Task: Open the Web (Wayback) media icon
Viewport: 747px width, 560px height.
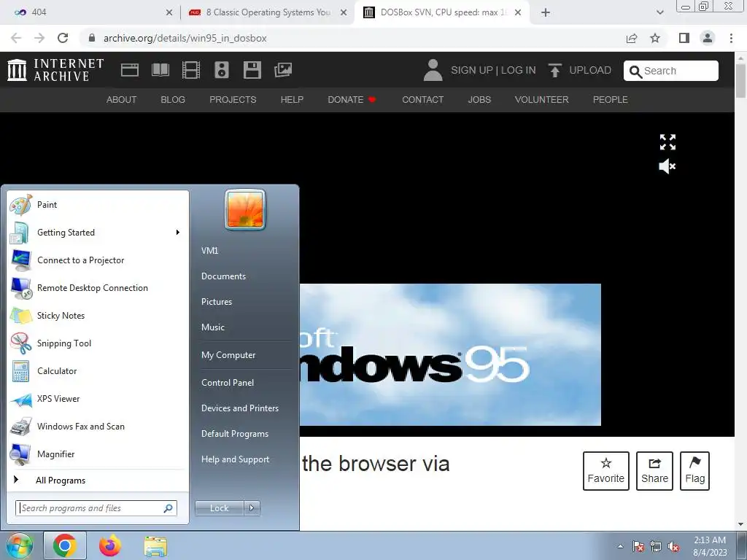Action: pos(130,70)
